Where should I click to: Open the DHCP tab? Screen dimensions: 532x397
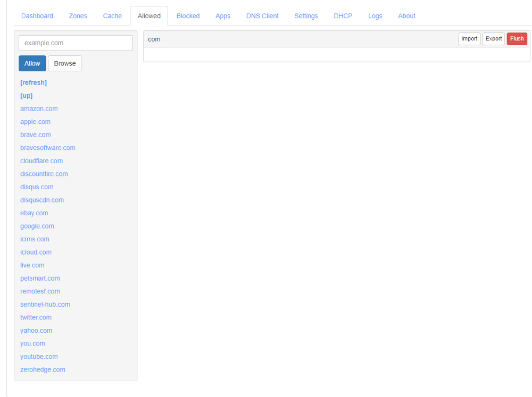click(343, 16)
